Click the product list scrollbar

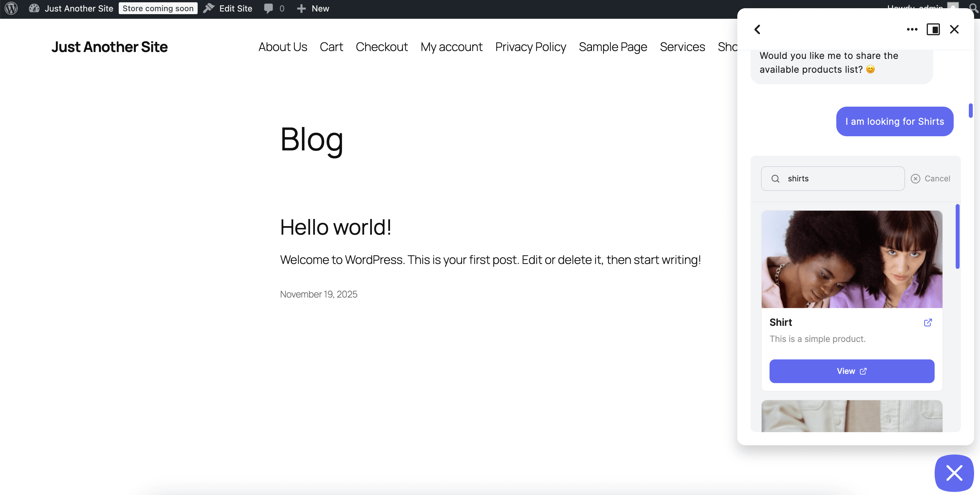coord(957,236)
